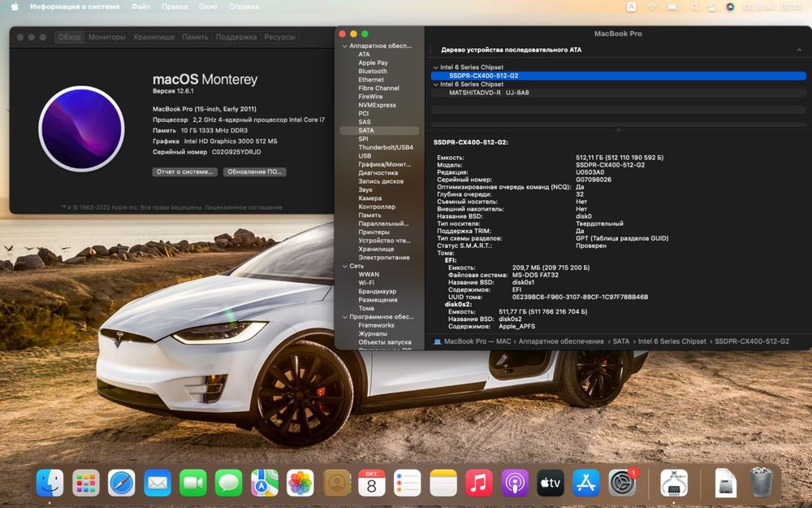Open the Окно menu

[x=208, y=7]
